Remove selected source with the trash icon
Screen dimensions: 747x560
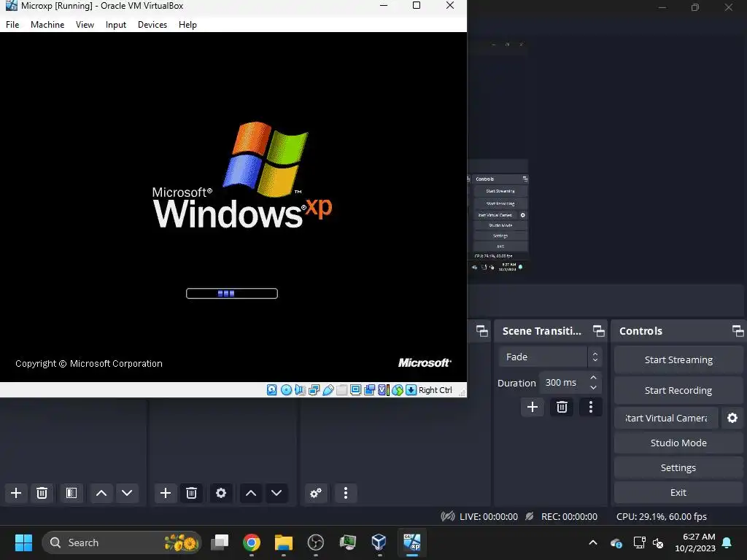pos(192,493)
